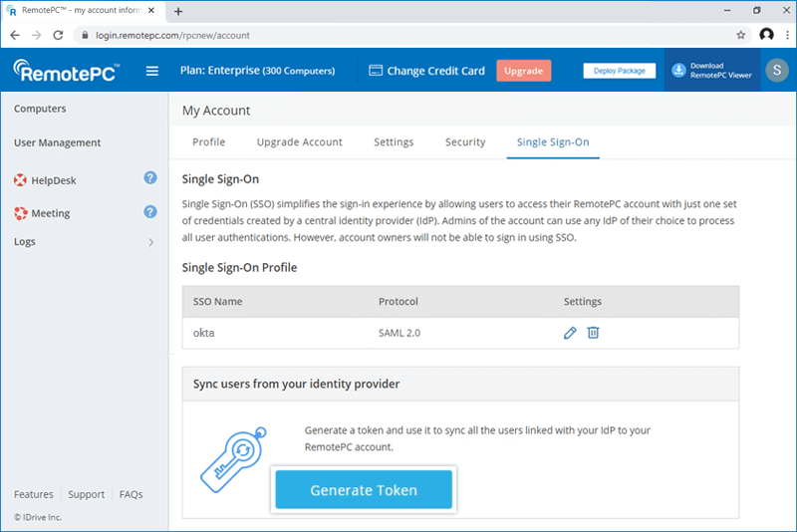Go to User Management in sidebar
This screenshot has width=797, height=532.
pyautogui.click(x=57, y=142)
